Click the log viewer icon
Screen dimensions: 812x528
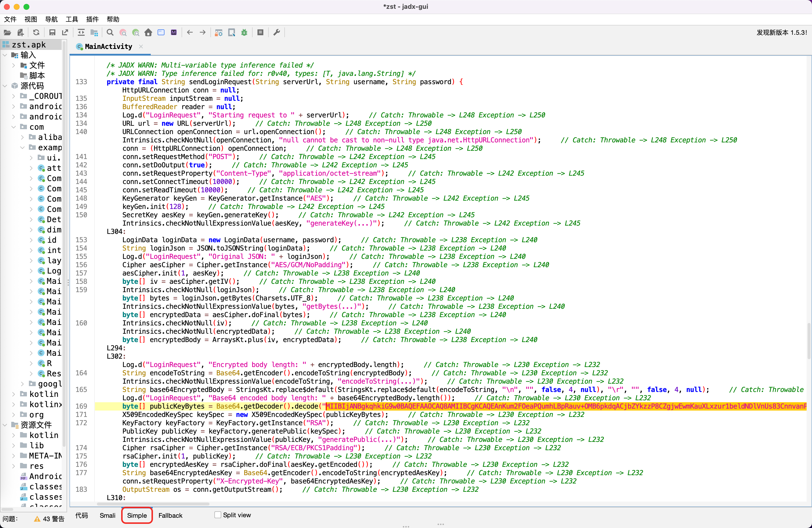[x=260, y=33]
